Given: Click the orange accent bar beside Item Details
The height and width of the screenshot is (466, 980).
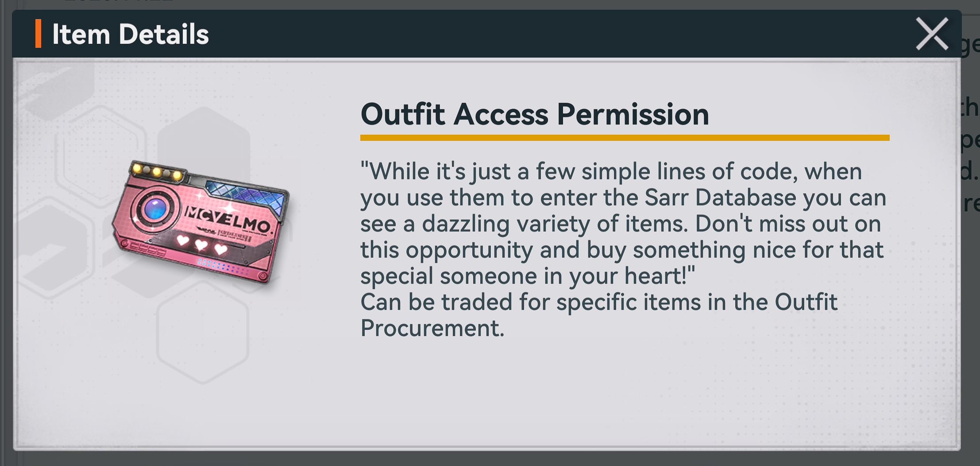Looking at the screenshot, I should coord(39,34).
